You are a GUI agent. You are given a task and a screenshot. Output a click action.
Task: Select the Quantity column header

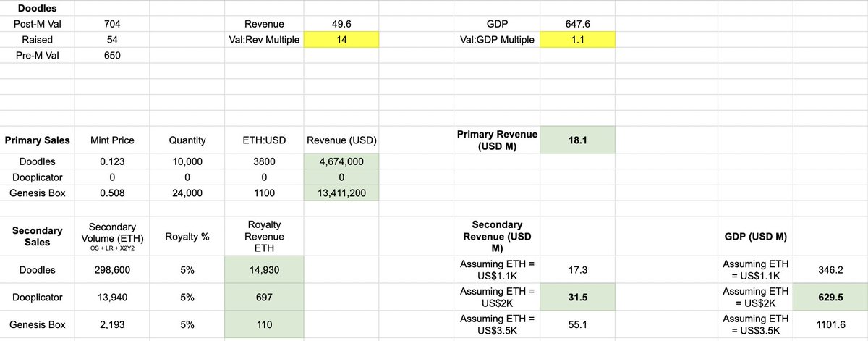pyautogui.click(x=188, y=140)
